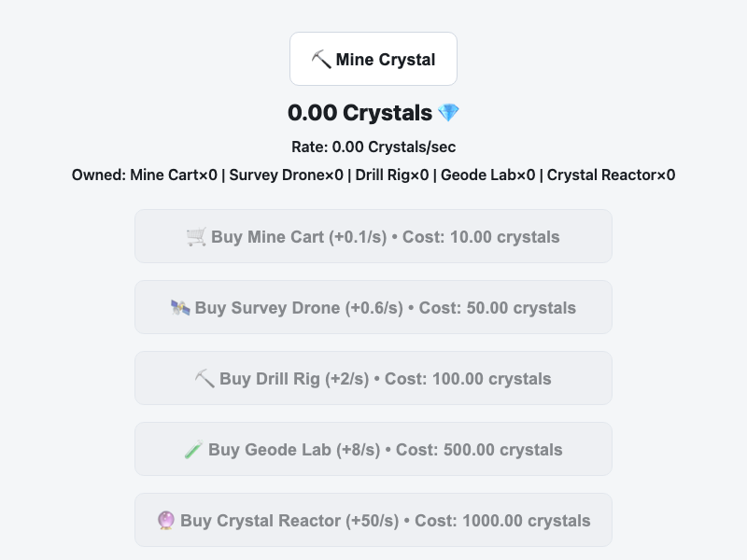Click the satellite icon for Survey Drone
Image resolution: width=747 pixels, height=560 pixels.
180,308
